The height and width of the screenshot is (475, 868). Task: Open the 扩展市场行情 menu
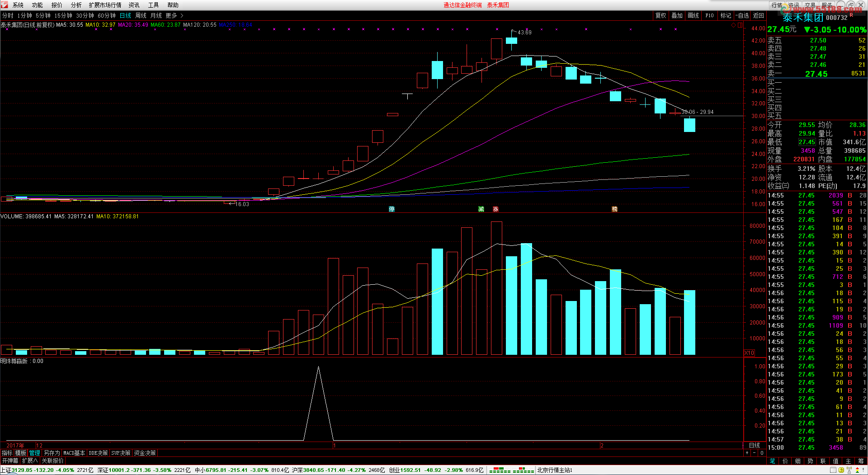105,5
